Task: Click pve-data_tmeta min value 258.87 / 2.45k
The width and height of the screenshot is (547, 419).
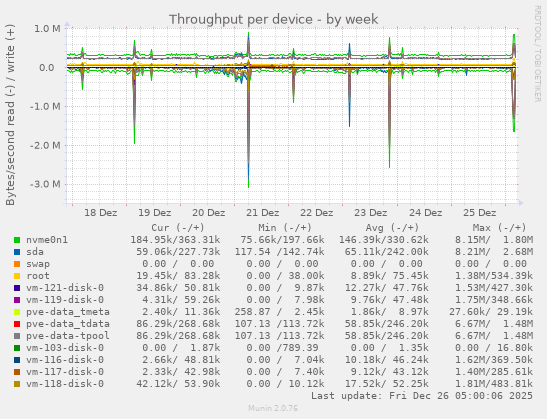Action: point(279,312)
